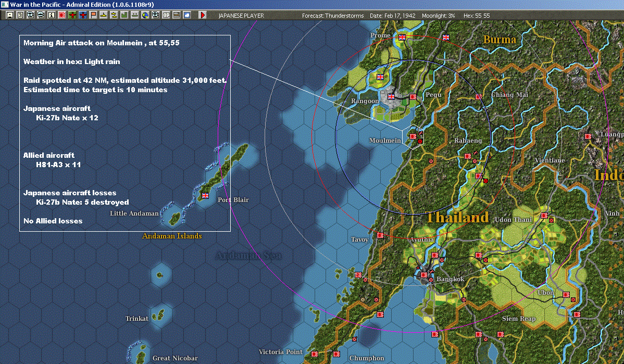Viewport: 624px width, 364px height.
Task: Select the British flag marker at Rangoon
Action: (391, 96)
